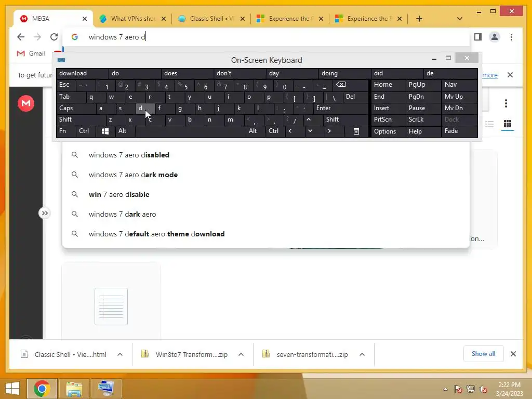Click the left arrow key on keyboard
The height and width of the screenshot is (399, 532).
(x=290, y=131)
